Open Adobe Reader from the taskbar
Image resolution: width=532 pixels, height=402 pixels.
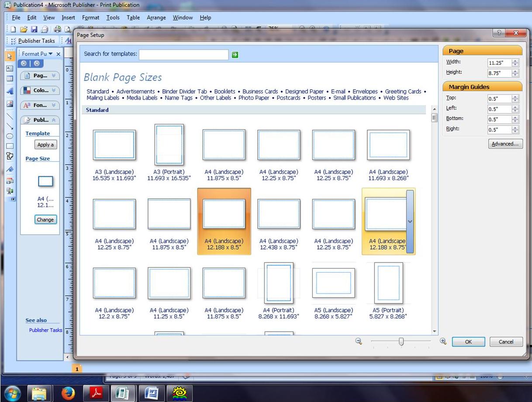[96, 394]
